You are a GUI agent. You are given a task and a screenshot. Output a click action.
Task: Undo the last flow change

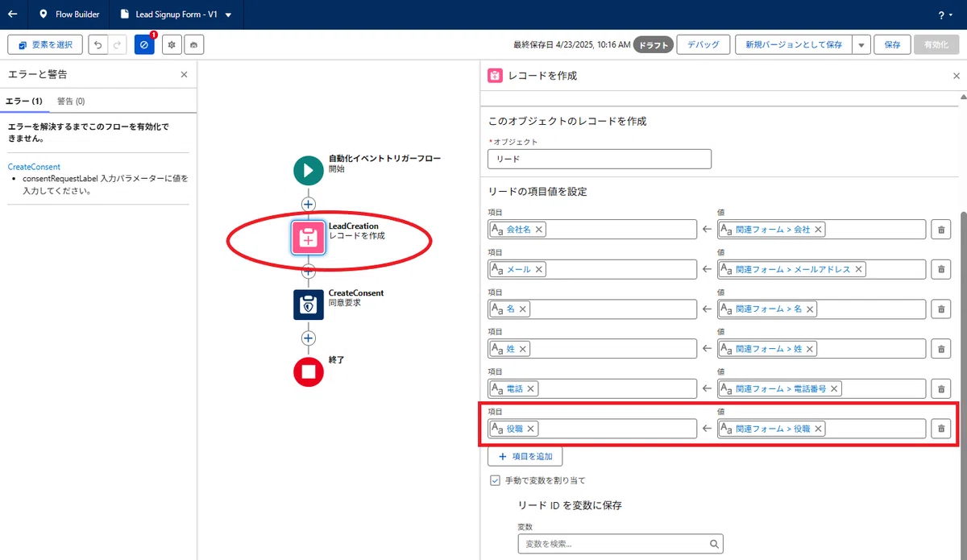(98, 45)
